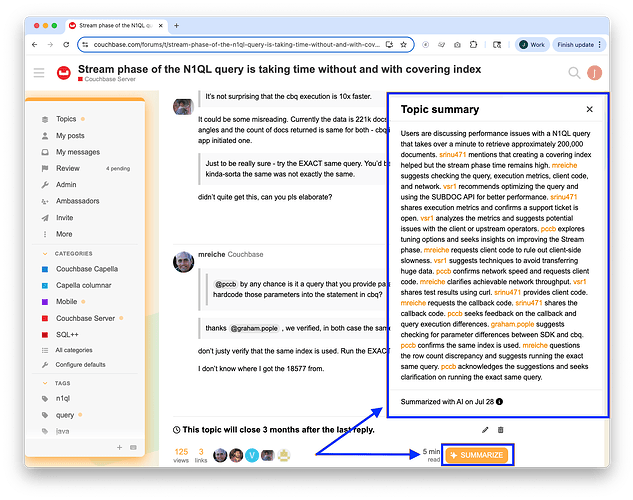Open the Chrome three-dot menu
This screenshot has width=633, height=500.
(x=599, y=45)
